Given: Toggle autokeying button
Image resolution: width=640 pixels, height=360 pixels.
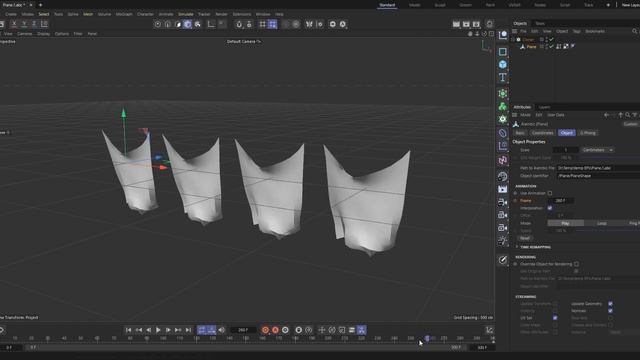Looking at the screenshot, I should coord(275,330).
